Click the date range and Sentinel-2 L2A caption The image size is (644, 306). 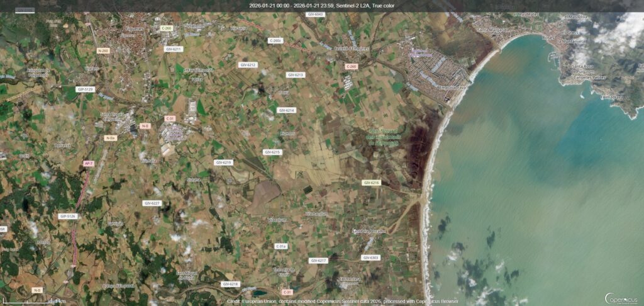coord(321,6)
